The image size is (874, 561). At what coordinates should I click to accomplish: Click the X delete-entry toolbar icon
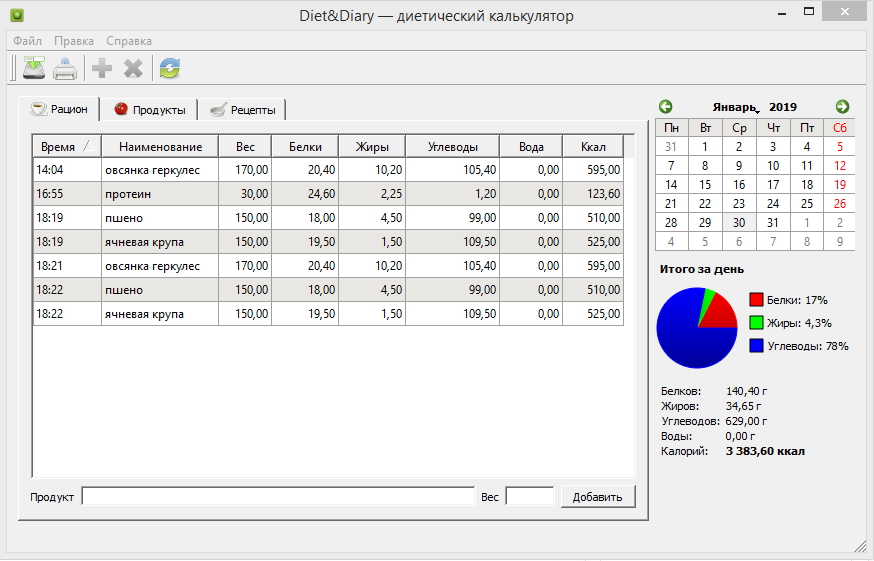click(133, 68)
